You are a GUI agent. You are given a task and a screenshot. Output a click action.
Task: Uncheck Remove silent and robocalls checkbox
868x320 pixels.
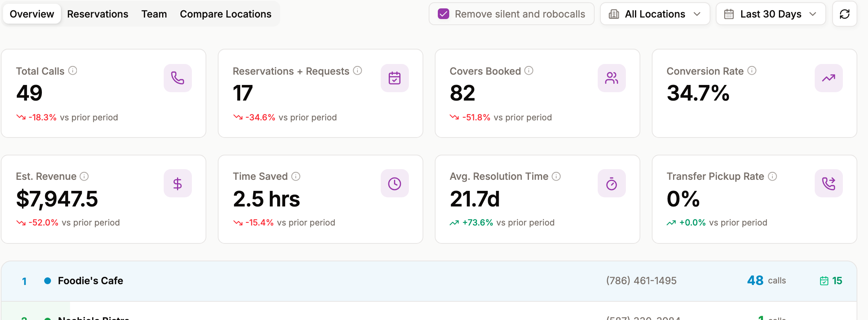443,14
